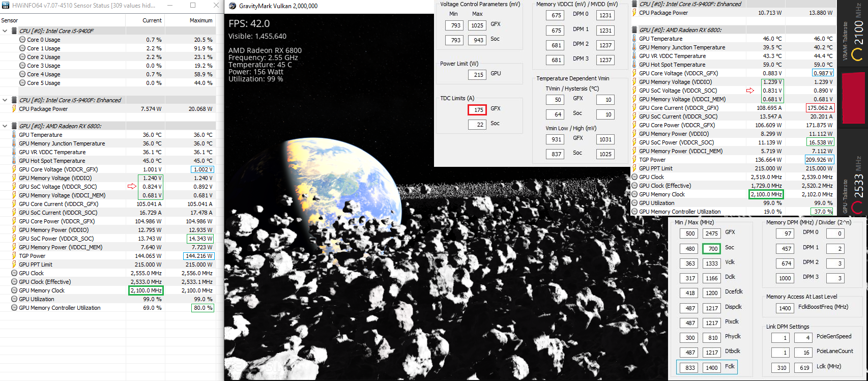This screenshot has height=381, width=868.
Task: Click the clock icon beside GPU Memory Clock 2,100.0 MHz in the main HWiNFO window
Action: 14,290
